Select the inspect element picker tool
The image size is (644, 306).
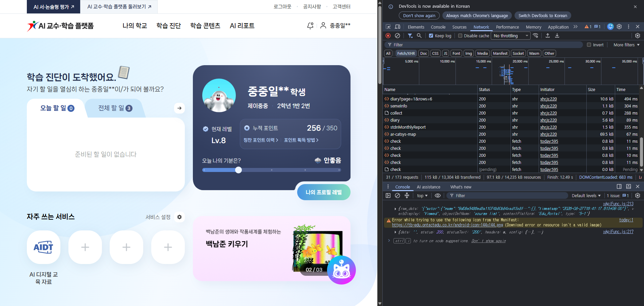click(388, 27)
